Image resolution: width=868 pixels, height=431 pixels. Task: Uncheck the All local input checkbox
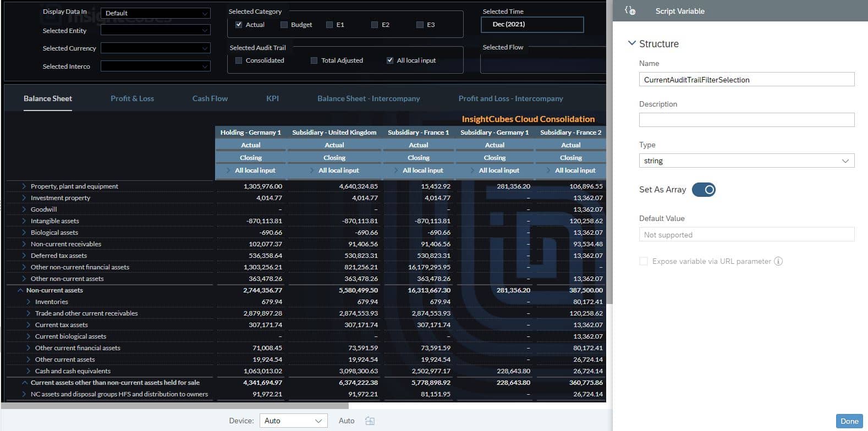[x=390, y=60]
